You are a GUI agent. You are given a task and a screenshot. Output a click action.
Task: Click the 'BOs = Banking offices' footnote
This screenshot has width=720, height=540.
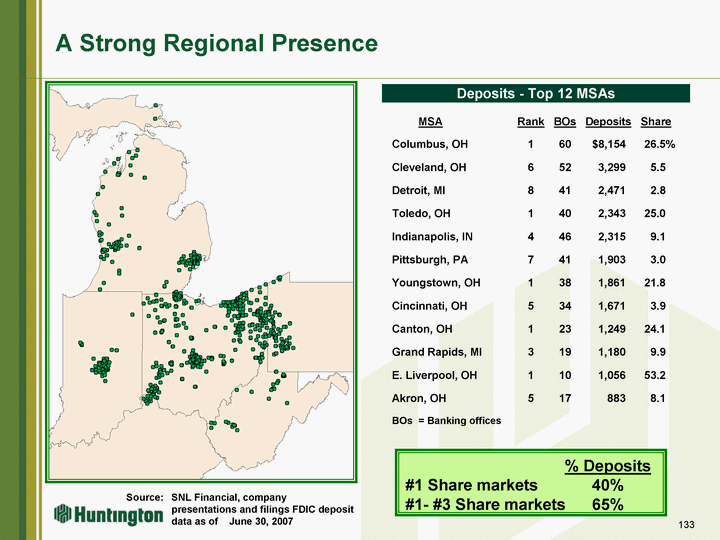[446, 421]
